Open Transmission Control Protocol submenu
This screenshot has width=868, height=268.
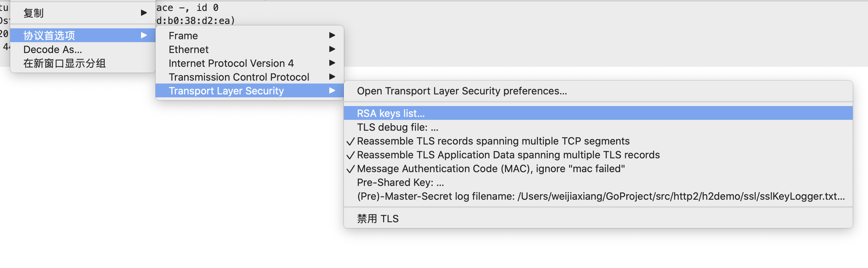(239, 77)
